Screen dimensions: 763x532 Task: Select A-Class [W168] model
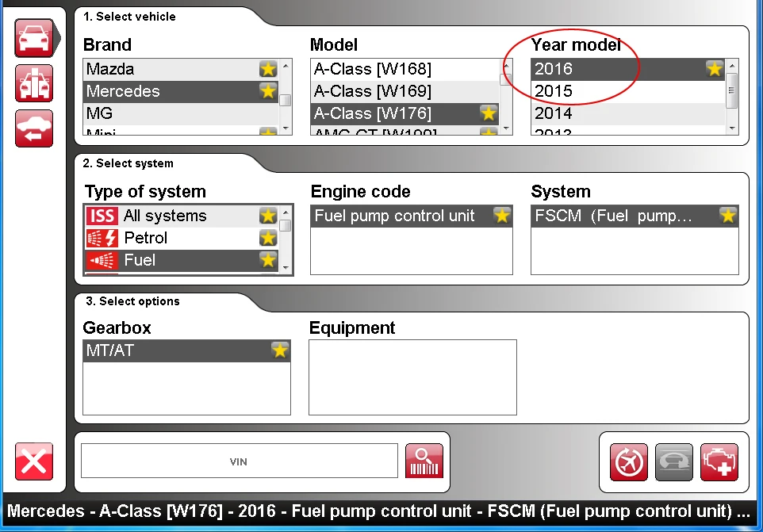(x=405, y=69)
